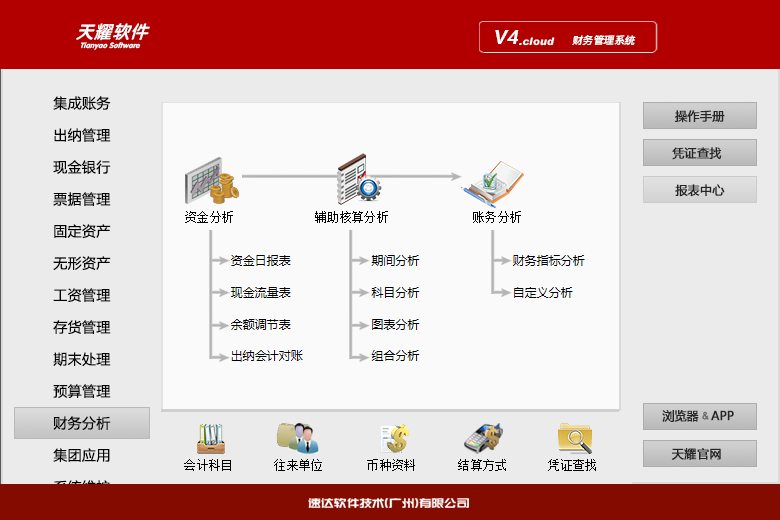
Task: Open the 币种资料 dollar document icon
Action: click(x=395, y=438)
